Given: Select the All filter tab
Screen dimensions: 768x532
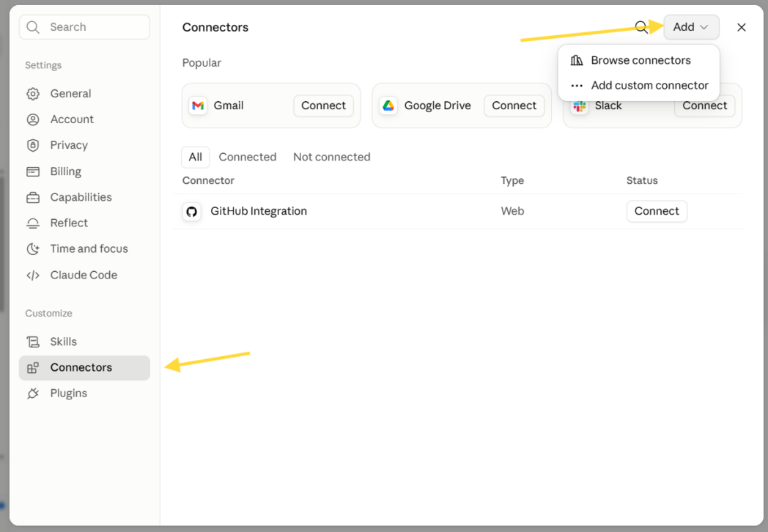Looking at the screenshot, I should [x=196, y=158].
